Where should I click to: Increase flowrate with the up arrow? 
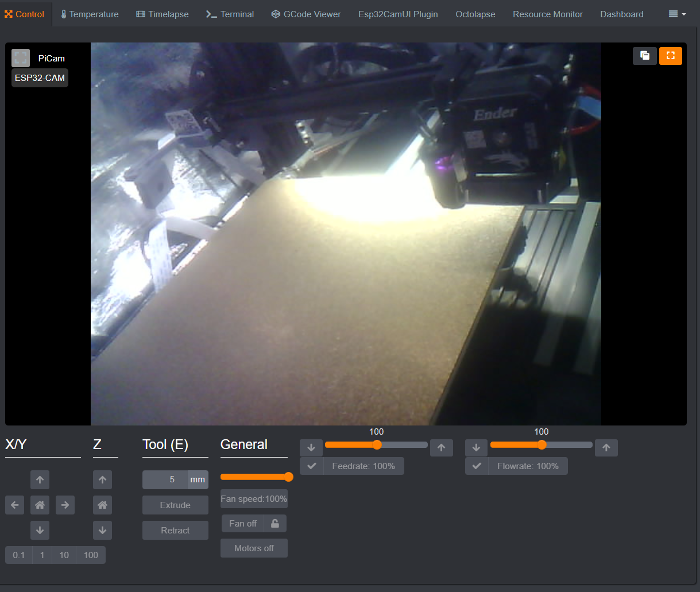pyautogui.click(x=606, y=447)
